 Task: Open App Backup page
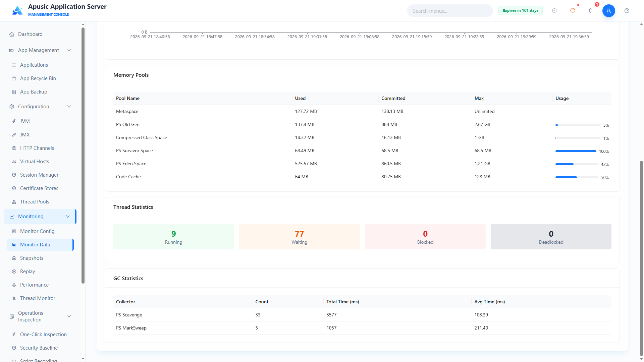40,92
